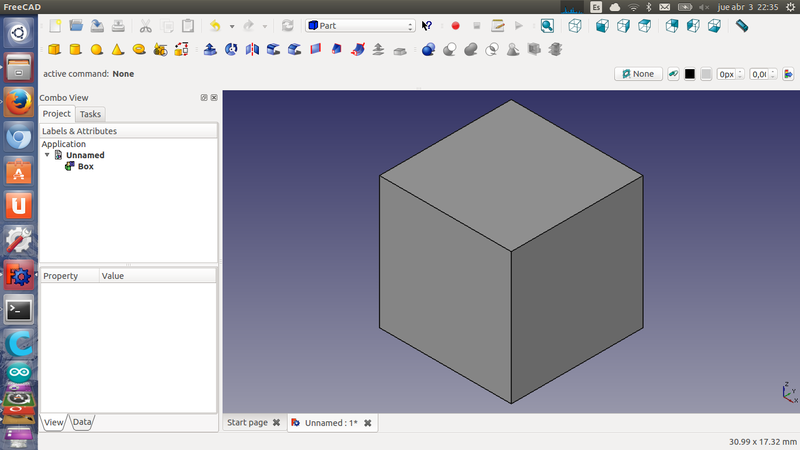Toggle construction mode in Draft bar

pyautogui.click(x=673, y=74)
